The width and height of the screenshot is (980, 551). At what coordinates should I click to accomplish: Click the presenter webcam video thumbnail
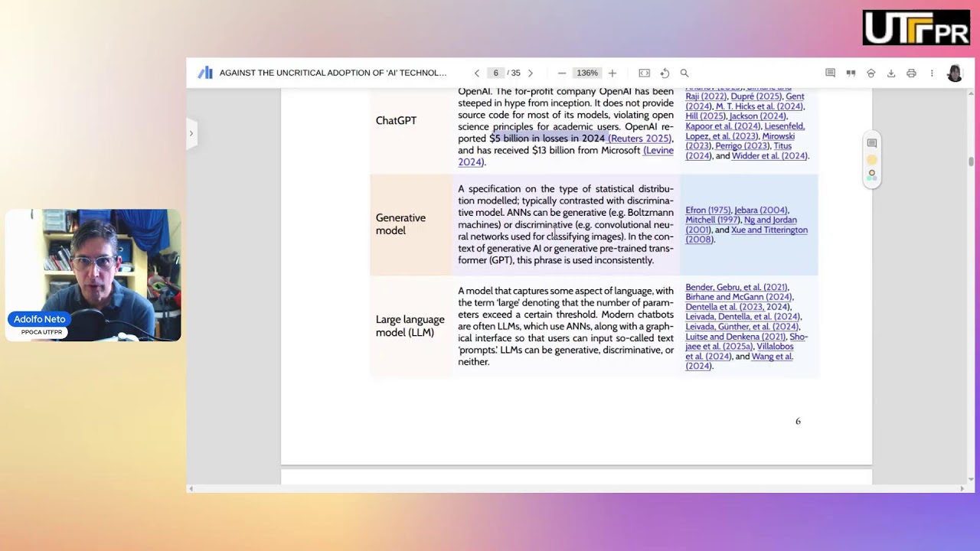(93, 275)
